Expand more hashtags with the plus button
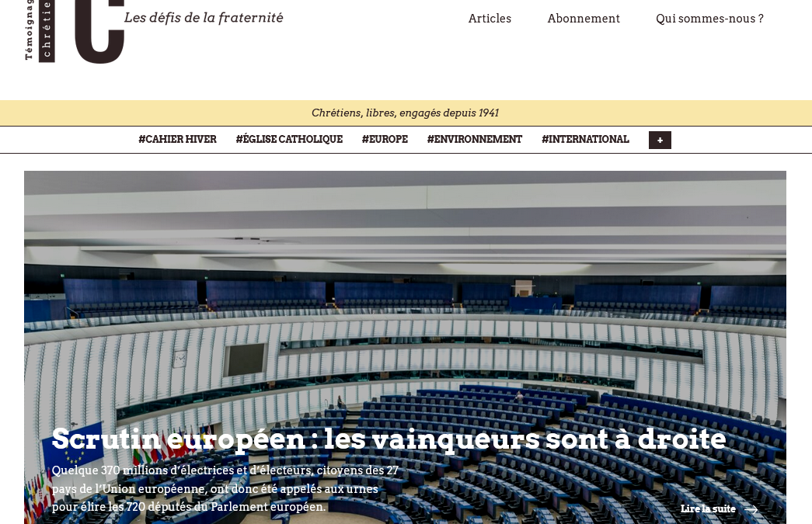 click(x=660, y=140)
